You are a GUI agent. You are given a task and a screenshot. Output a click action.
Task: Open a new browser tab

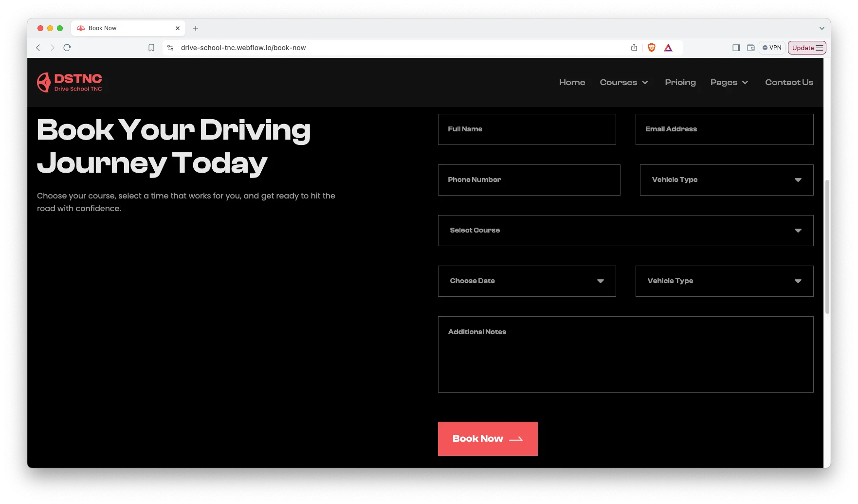tap(196, 28)
